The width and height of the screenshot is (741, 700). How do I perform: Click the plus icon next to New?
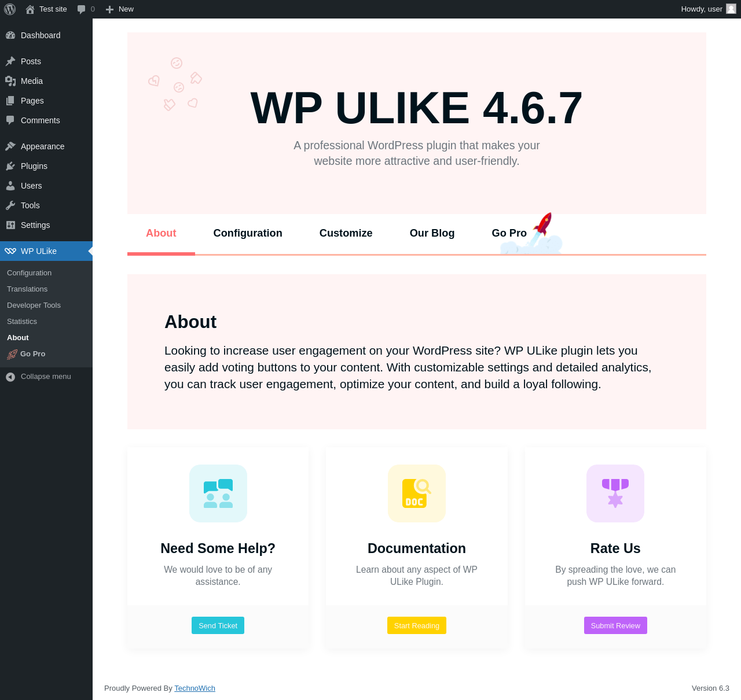(x=109, y=9)
